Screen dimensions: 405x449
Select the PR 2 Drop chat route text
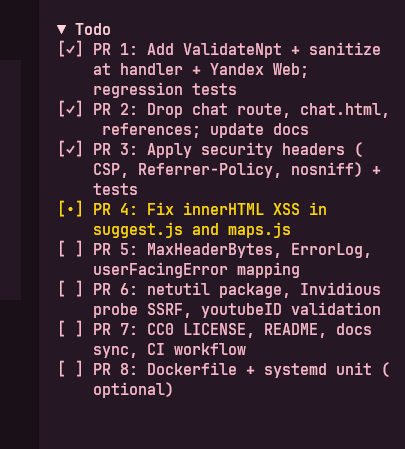[241, 120]
